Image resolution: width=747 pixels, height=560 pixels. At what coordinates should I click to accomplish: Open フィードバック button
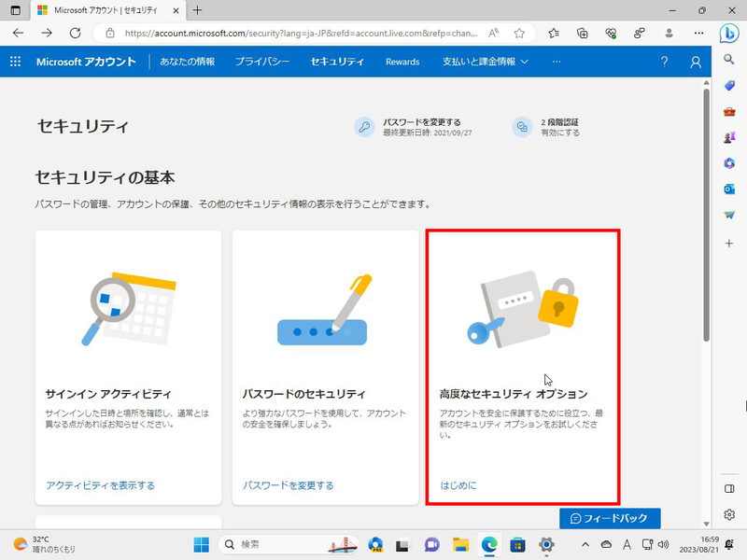(x=610, y=518)
